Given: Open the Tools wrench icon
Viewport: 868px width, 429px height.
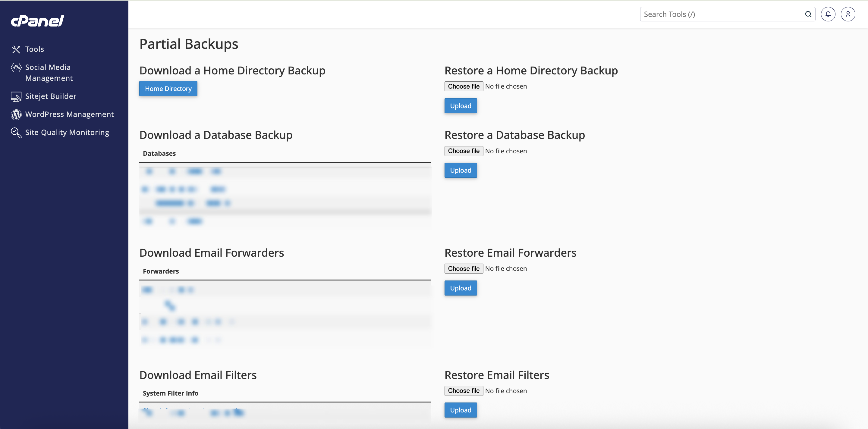Looking at the screenshot, I should click(16, 49).
